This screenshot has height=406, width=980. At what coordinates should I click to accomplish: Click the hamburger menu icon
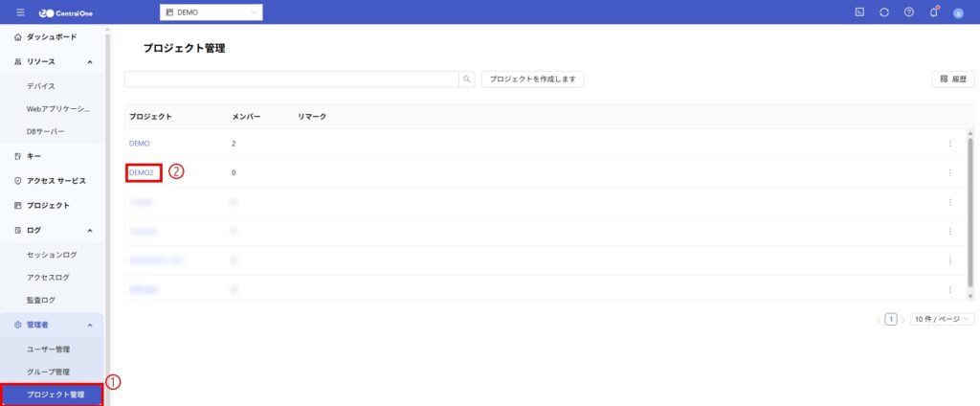[x=20, y=12]
